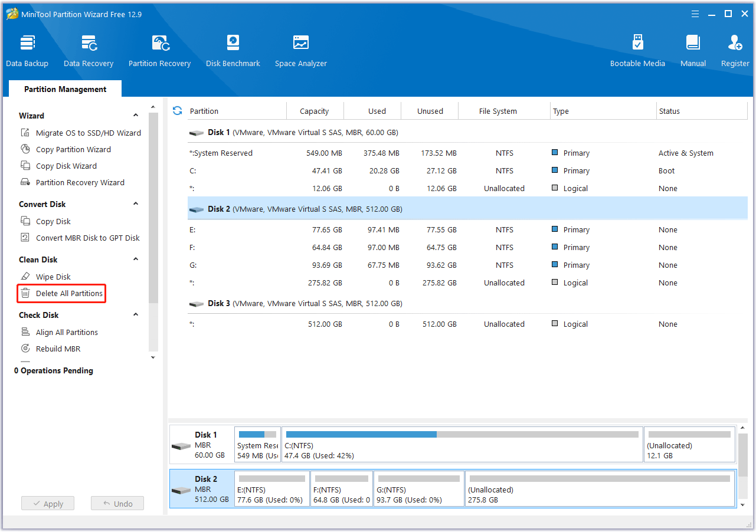Screen dimensions: 756x532
Task: Collapse the Convert Disk section
Action: [x=136, y=204]
